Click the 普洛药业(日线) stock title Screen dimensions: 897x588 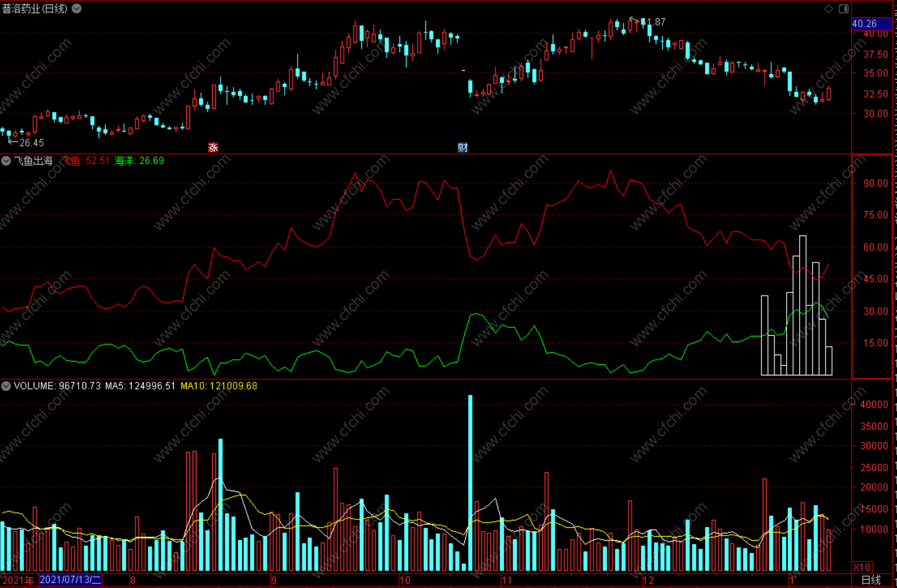pos(35,8)
